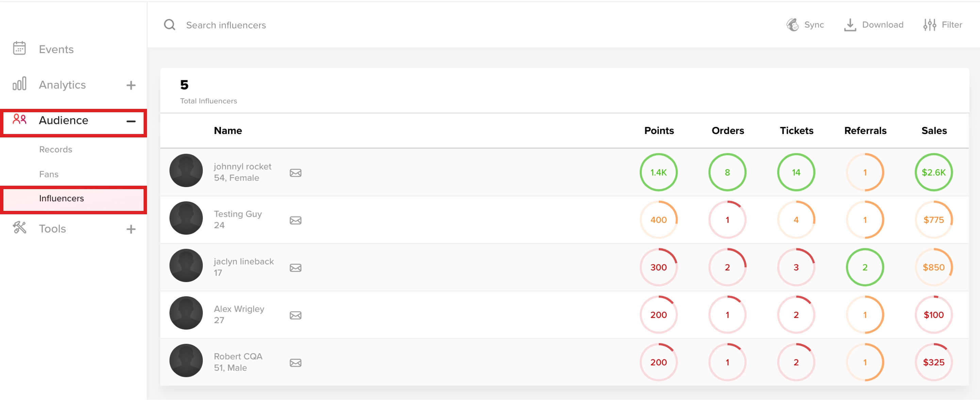This screenshot has height=400, width=980.
Task: Collapse the Audience section with minus
Action: (x=130, y=121)
